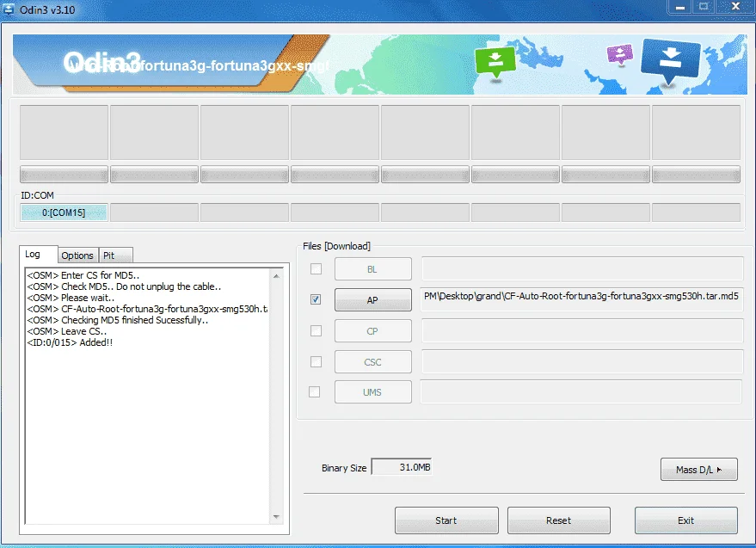
Task: Switch to the Options tab
Action: 77,256
